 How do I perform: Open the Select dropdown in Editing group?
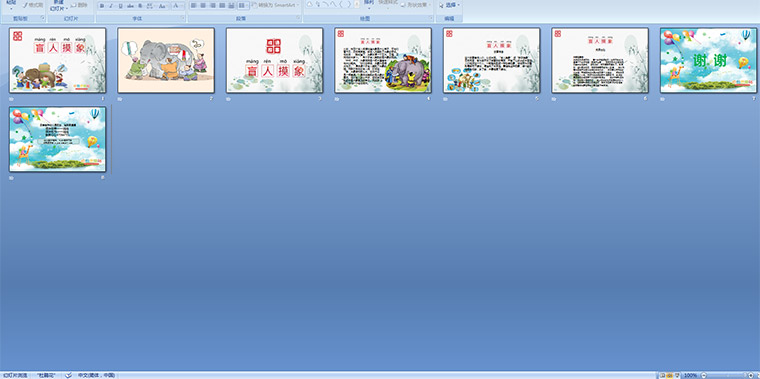point(450,5)
